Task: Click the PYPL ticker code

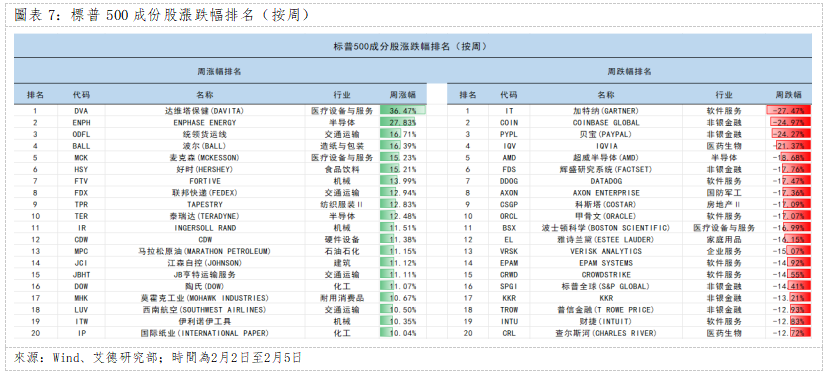Action: coord(509,135)
